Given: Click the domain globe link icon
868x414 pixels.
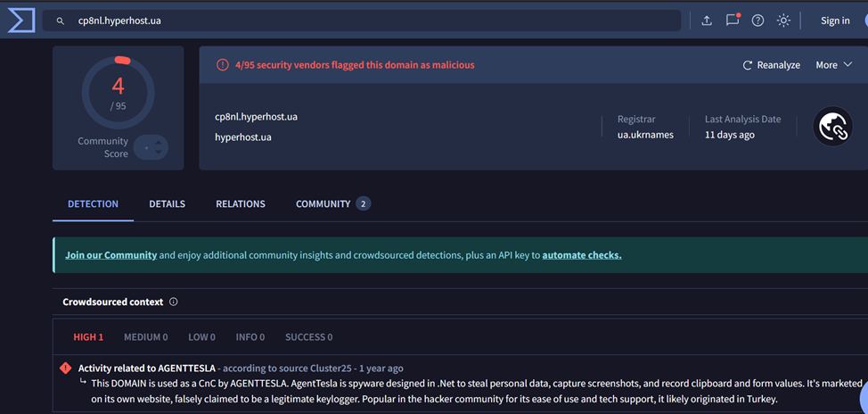Looking at the screenshot, I should tap(832, 127).
